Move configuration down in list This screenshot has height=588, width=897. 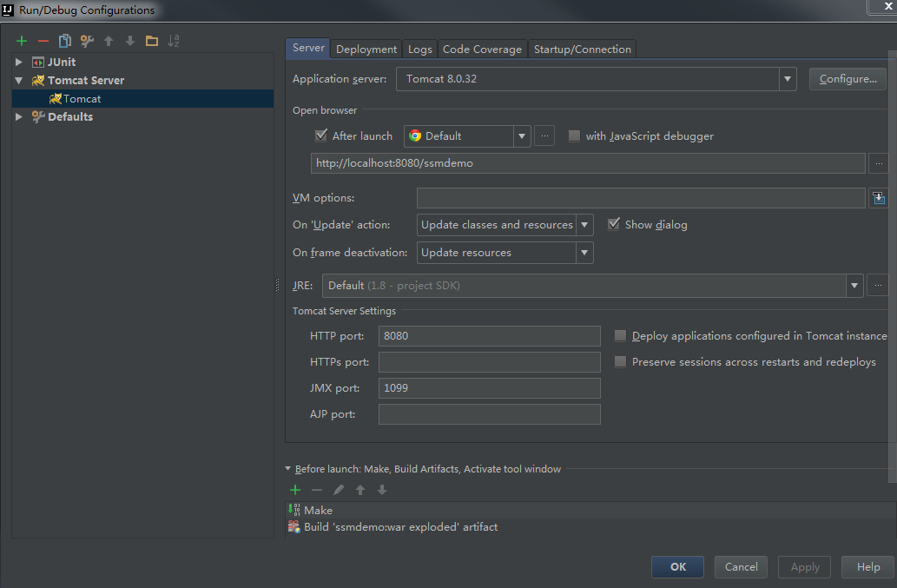coord(130,41)
